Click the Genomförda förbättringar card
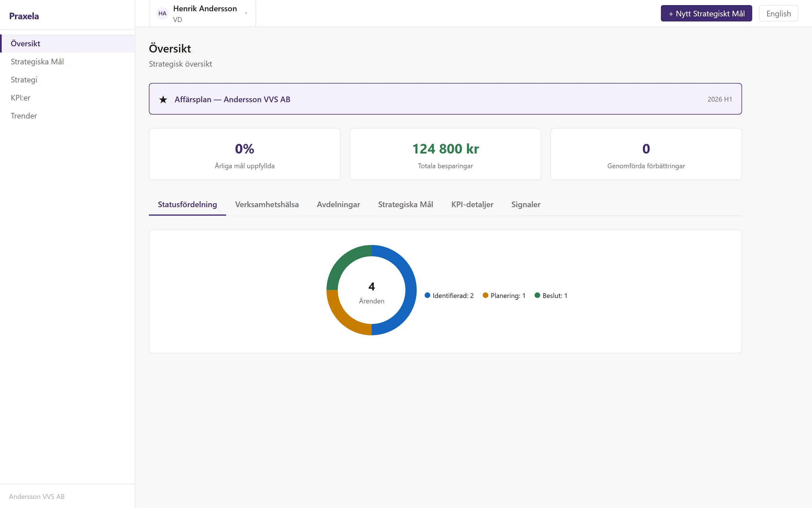This screenshot has width=812, height=508. click(646, 154)
